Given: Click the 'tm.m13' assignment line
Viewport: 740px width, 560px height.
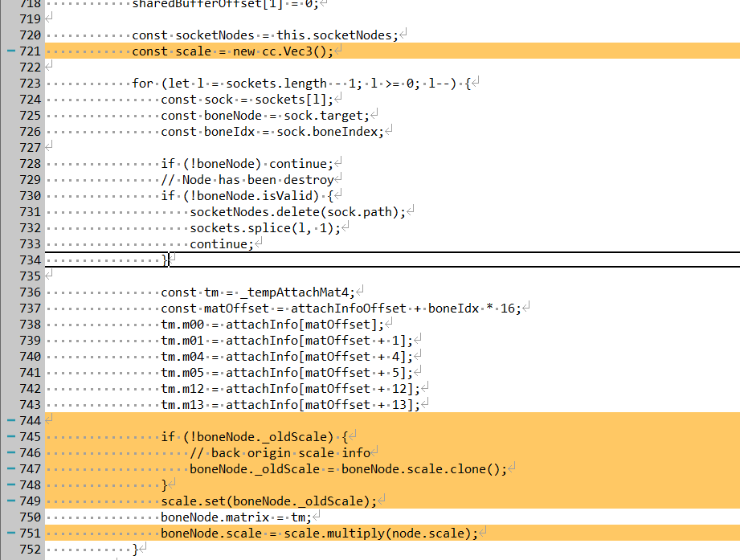Looking at the screenshot, I should point(290,405).
